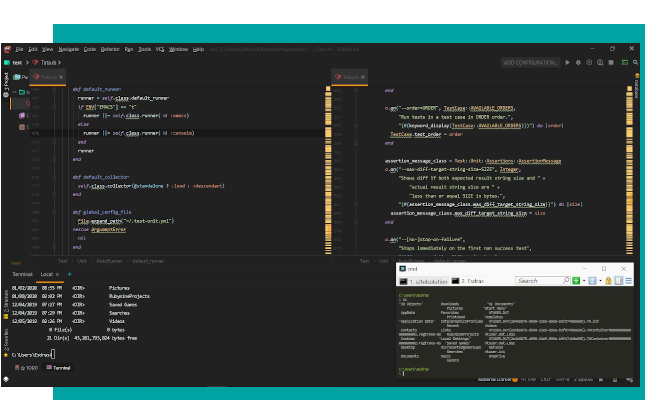Viewport: 645px width, 400px height.
Task: Click the tool window toggle icon bottom-left corner
Action: (x=6, y=379)
